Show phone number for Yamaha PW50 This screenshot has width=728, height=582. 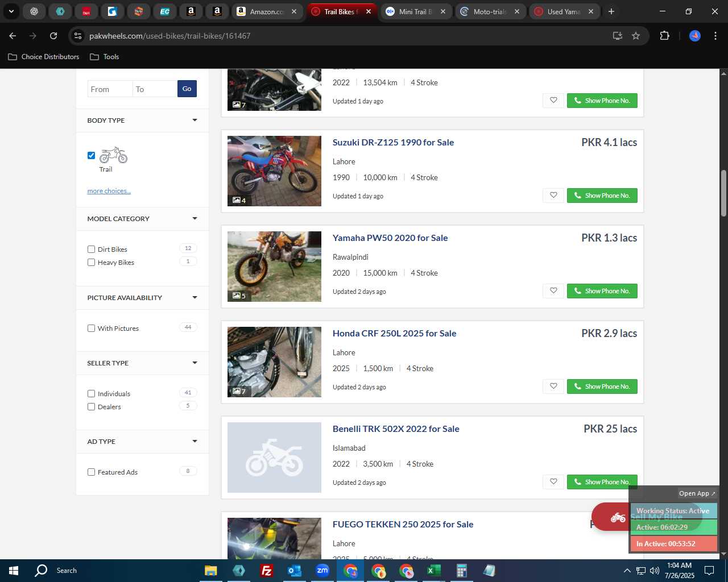click(602, 291)
